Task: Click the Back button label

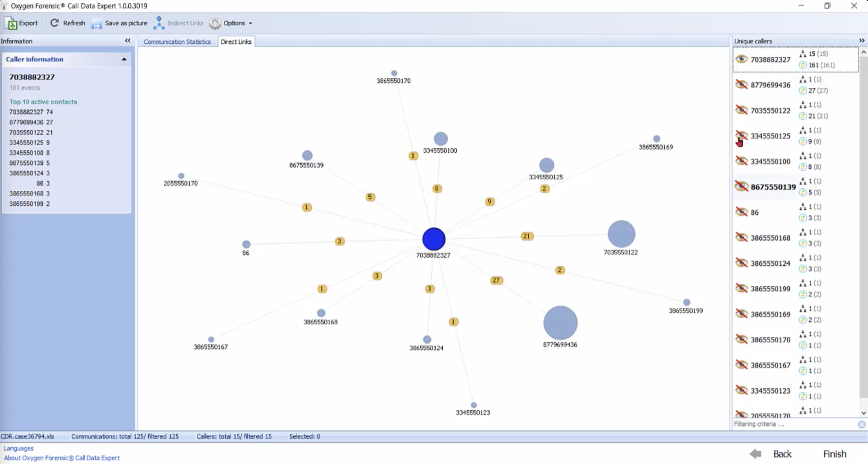Action: [782, 454]
